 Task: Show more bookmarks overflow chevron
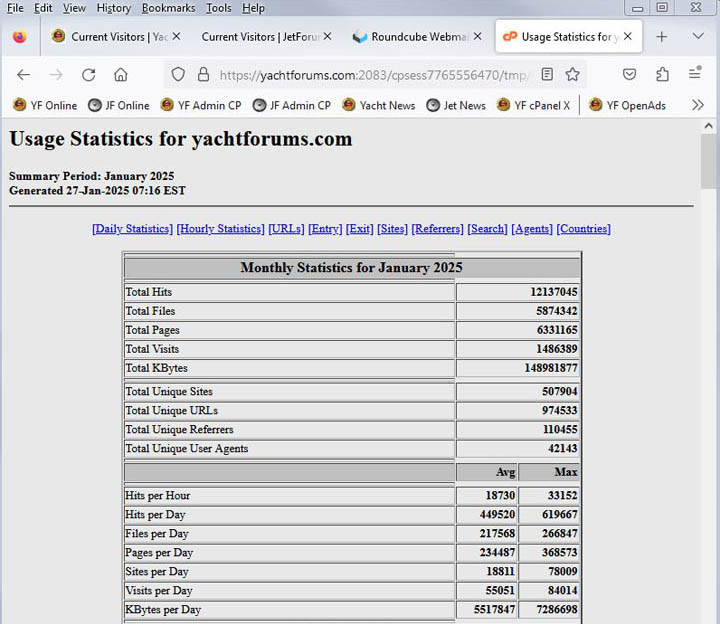(698, 105)
